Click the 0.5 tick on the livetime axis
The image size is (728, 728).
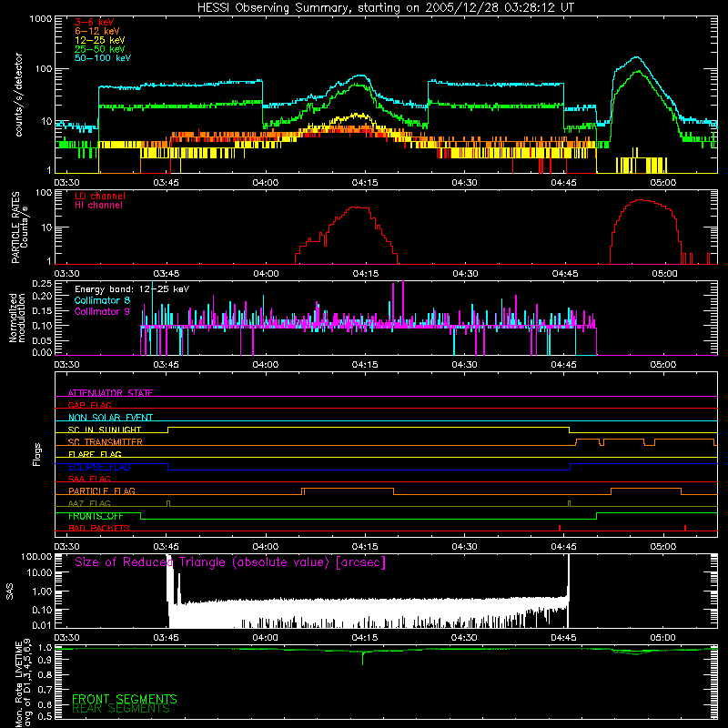[x=45, y=716]
